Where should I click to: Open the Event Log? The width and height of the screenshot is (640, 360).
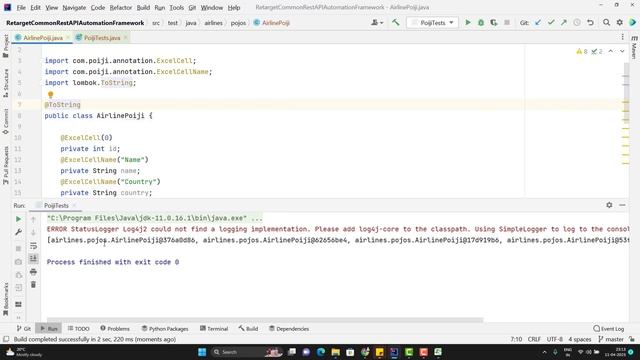point(609,329)
